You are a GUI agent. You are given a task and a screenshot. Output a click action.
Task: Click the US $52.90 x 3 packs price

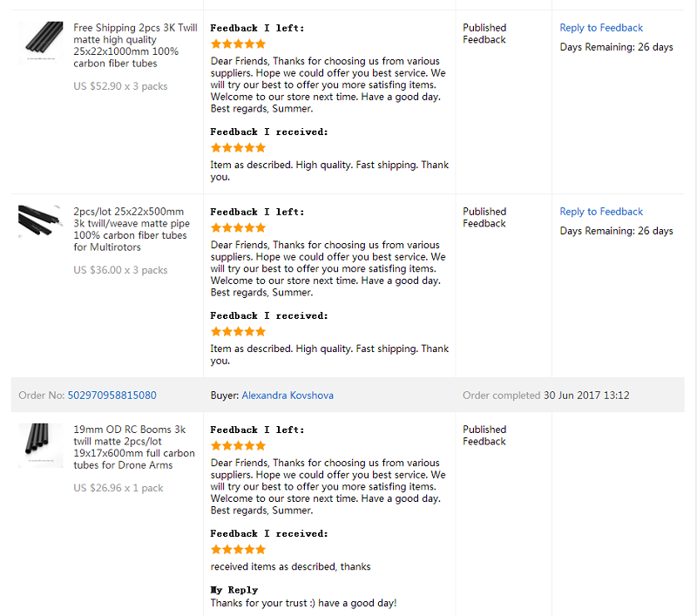click(120, 86)
